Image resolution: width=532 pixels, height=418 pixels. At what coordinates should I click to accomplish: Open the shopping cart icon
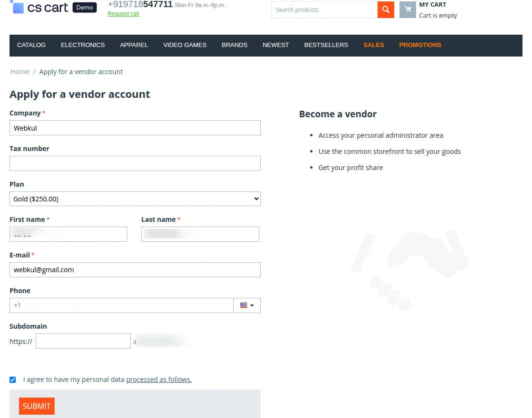[407, 9]
